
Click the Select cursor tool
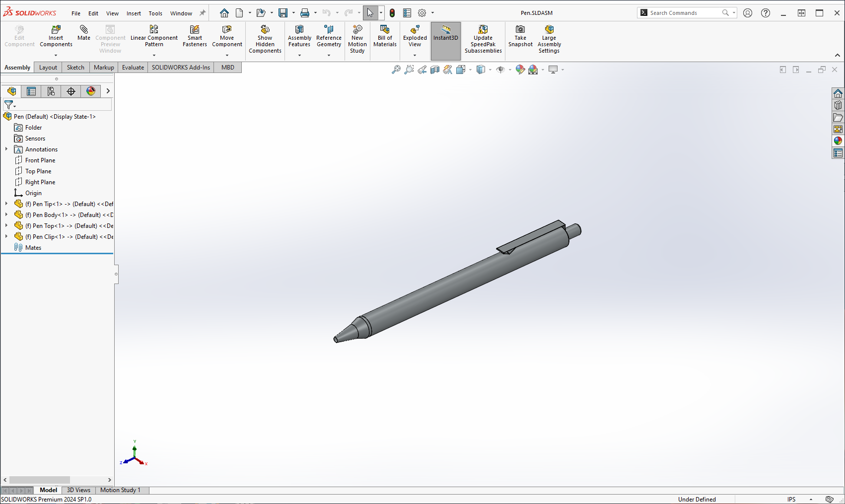[x=370, y=13]
